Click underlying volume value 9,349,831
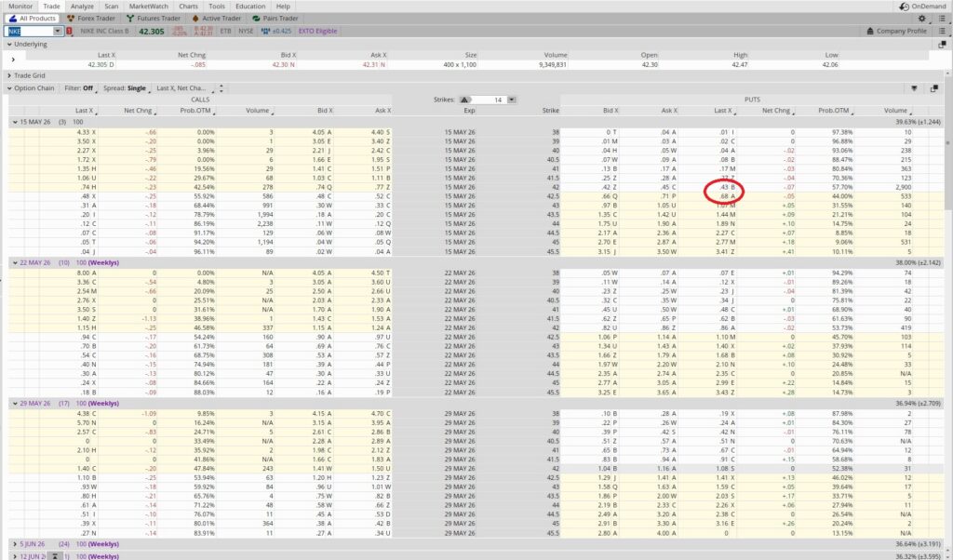 (x=553, y=64)
